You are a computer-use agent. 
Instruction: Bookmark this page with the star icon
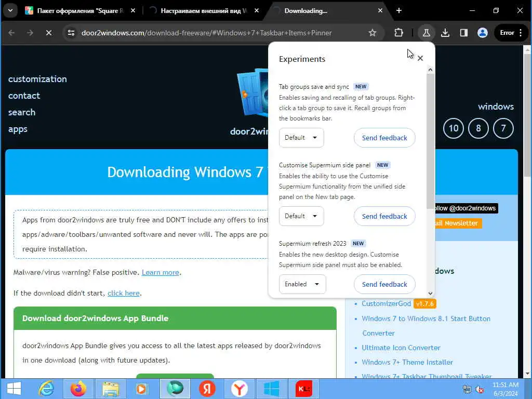pyautogui.click(x=373, y=33)
